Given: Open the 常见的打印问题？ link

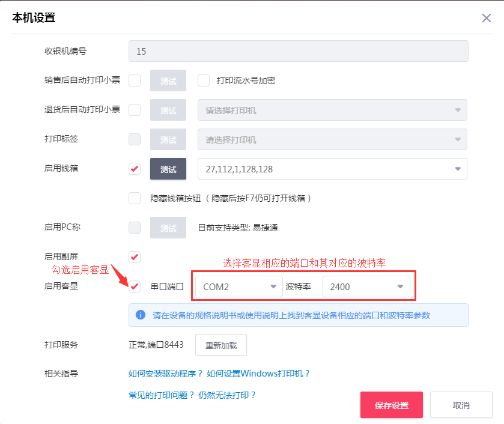Looking at the screenshot, I should 162,395.
